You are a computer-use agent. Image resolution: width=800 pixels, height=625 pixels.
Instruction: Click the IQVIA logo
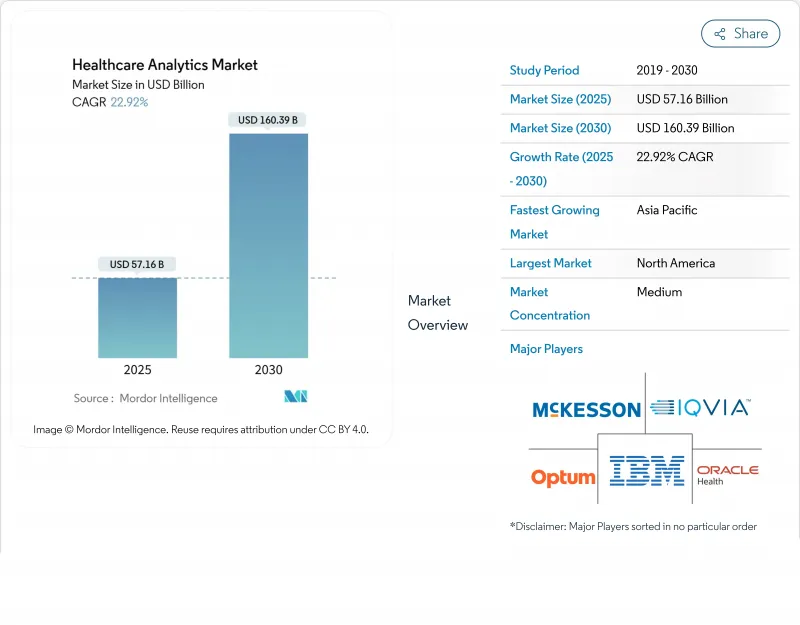(x=699, y=407)
